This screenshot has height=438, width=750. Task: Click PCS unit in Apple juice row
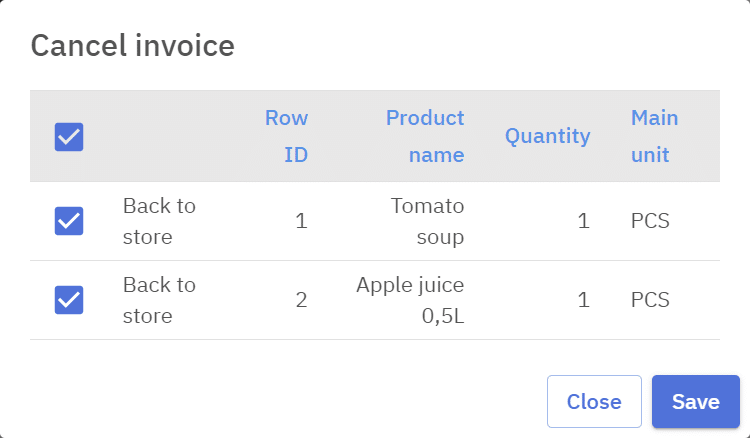(650, 300)
